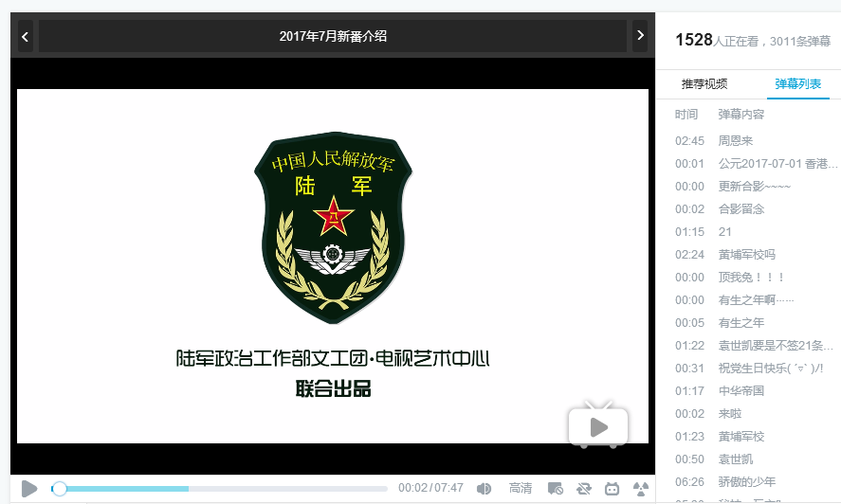The width and height of the screenshot is (841, 504).
Task: Open the bilibili TV face player icon
Action: (x=612, y=489)
